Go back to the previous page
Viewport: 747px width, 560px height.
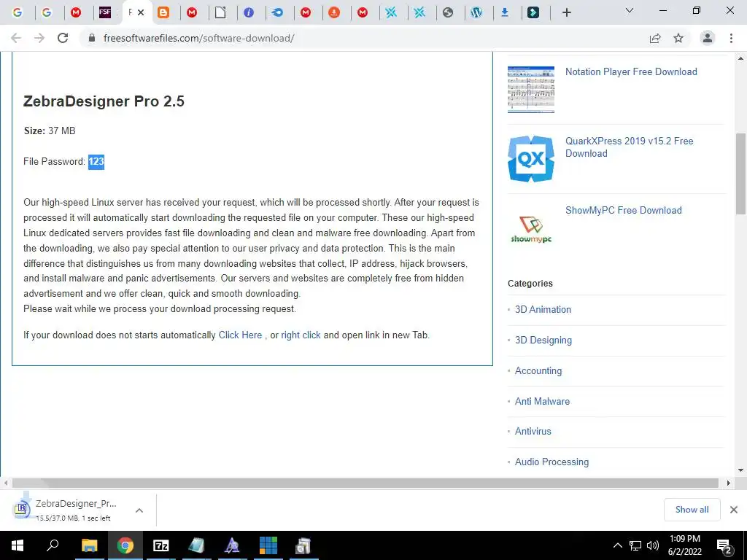(x=16, y=38)
